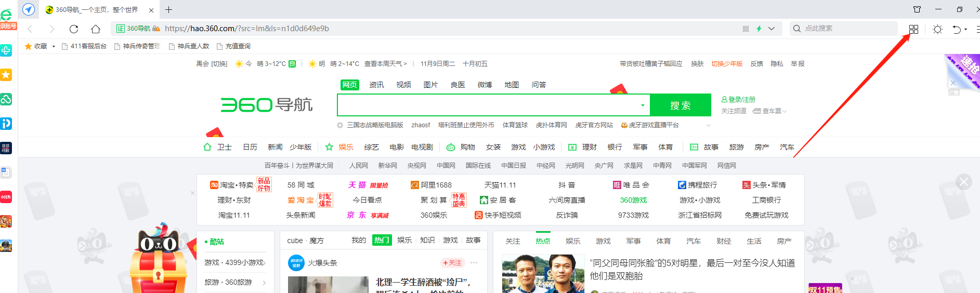Go to the browser home page icon
This screenshot has height=293, width=980.
click(96, 29)
